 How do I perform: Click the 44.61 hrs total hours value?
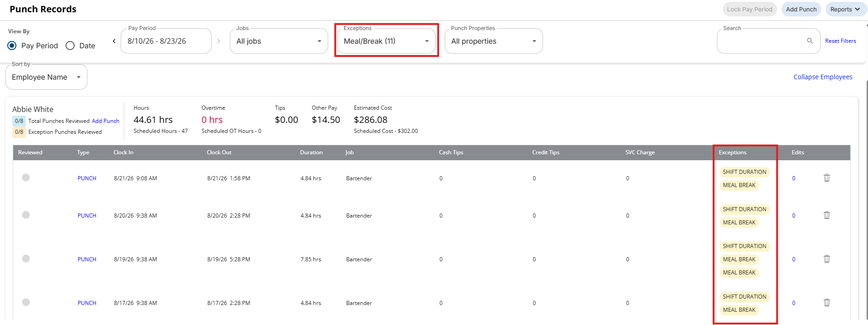click(153, 120)
